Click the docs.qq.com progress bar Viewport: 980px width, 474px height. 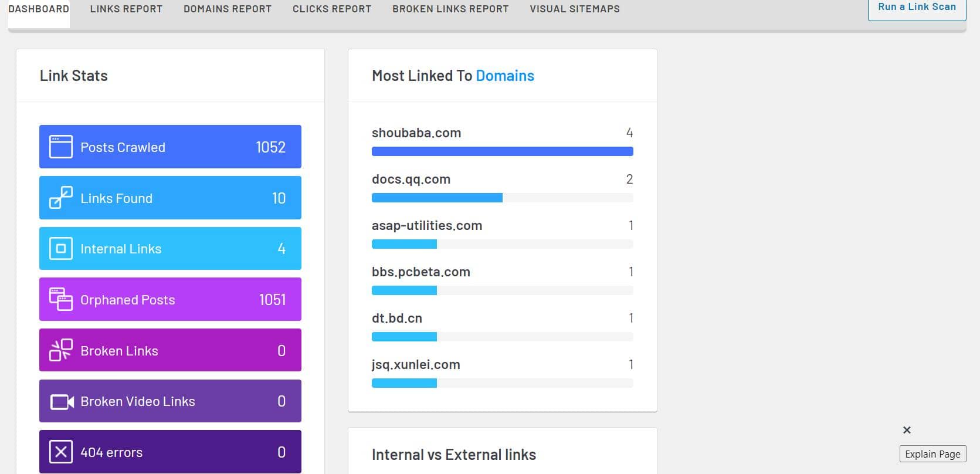pyautogui.click(x=503, y=198)
